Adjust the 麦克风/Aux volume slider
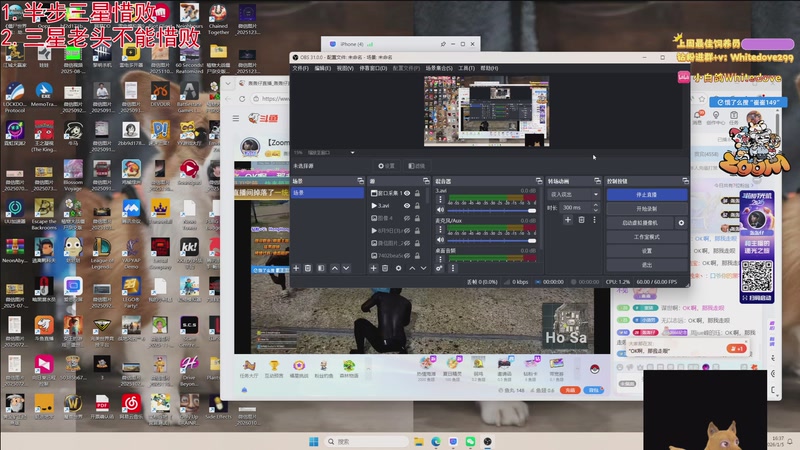 [x=491, y=241]
